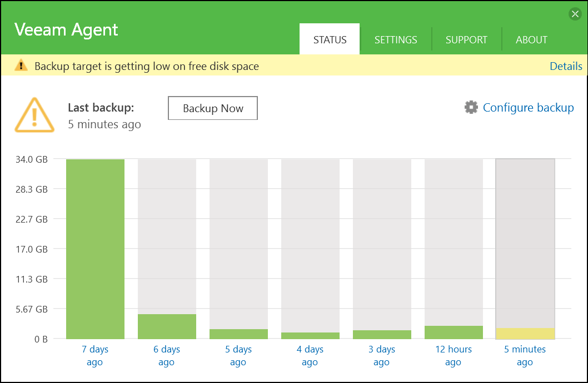The image size is (588, 383).
Task: Click the yellow running backup bar
Action: pyautogui.click(x=525, y=332)
